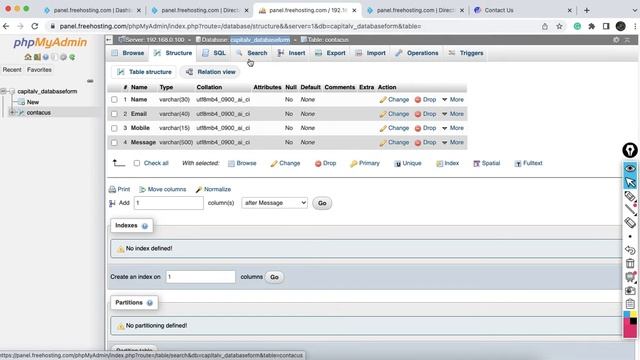Open Indexes help question mark icon

point(145,226)
